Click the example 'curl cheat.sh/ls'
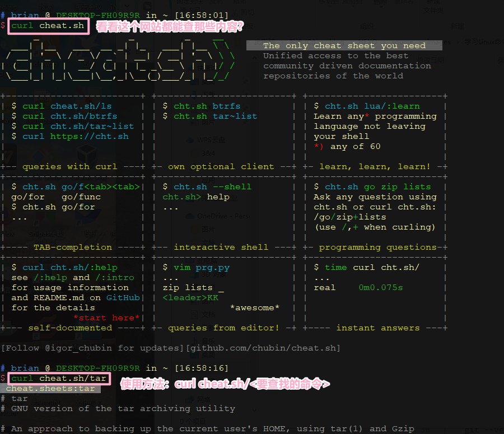This screenshot has width=504, height=434. point(67,106)
